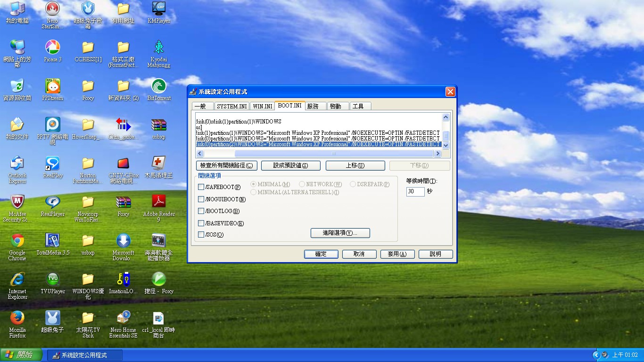Open Microsoft Download desktop icon
This screenshot has width=644, height=362.
click(124, 247)
